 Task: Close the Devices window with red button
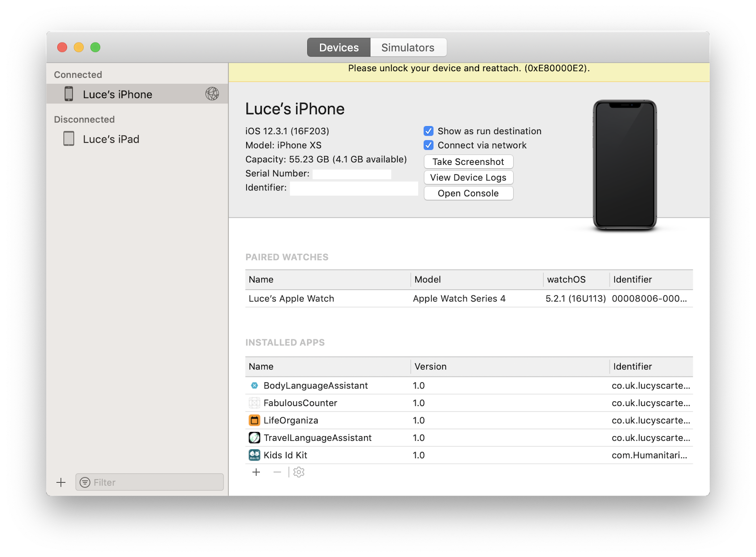[62, 47]
